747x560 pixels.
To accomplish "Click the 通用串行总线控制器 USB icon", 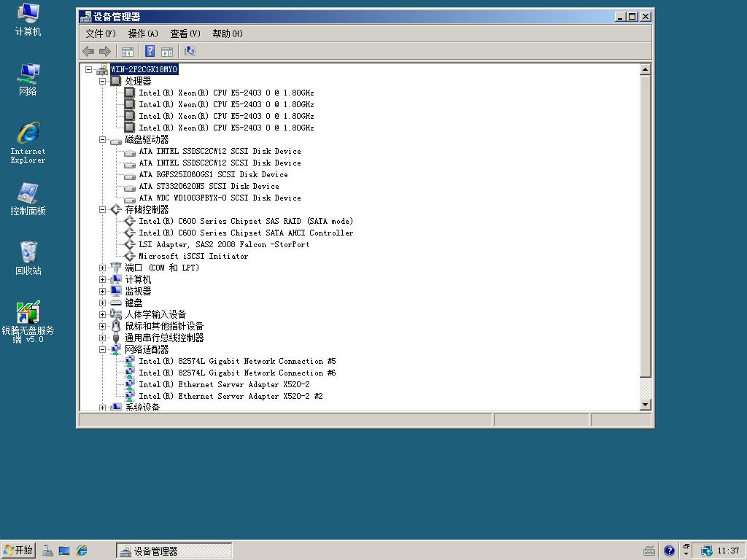I will 116,338.
